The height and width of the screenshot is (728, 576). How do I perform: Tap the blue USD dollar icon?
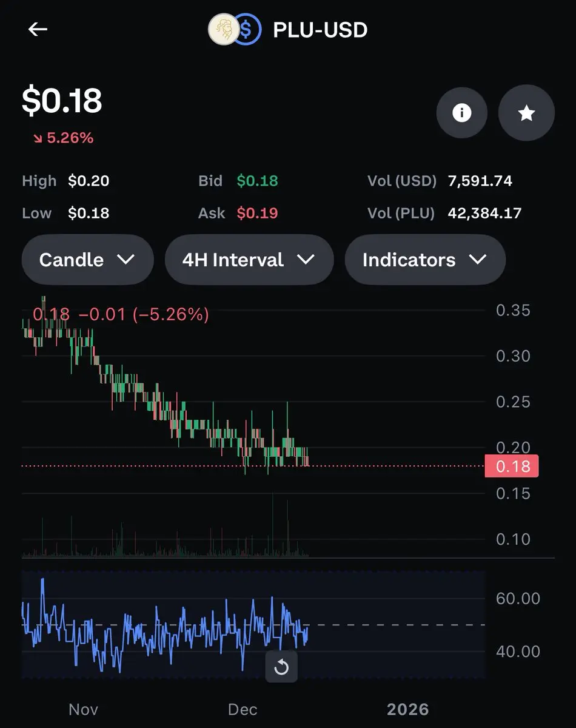249,29
